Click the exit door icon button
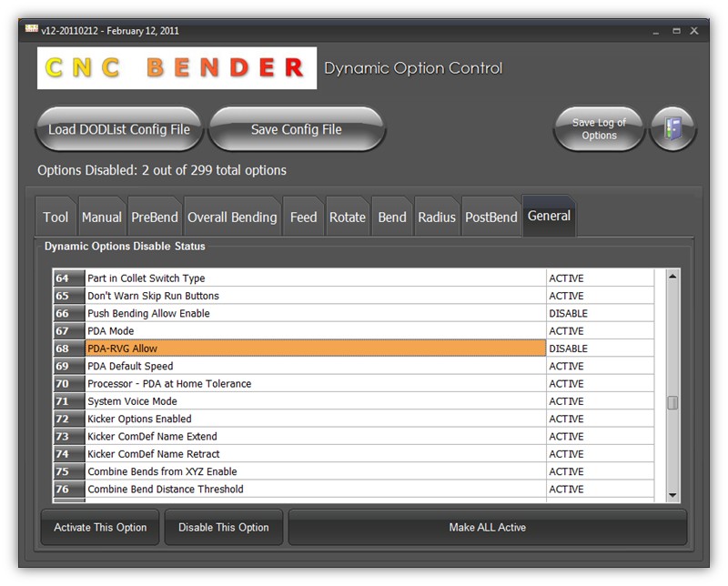Image resolution: width=728 pixels, height=586 pixels. click(x=673, y=129)
